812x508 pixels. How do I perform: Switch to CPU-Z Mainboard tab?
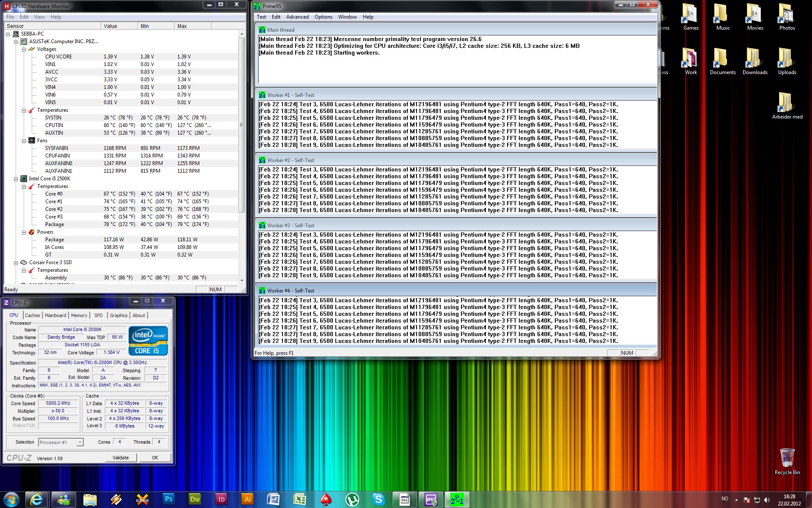[55, 315]
